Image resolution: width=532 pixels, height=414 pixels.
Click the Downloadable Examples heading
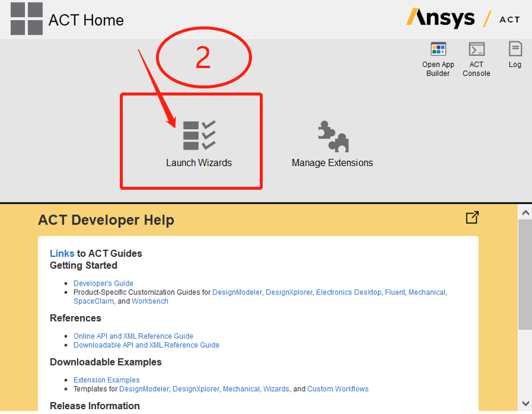tap(106, 362)
